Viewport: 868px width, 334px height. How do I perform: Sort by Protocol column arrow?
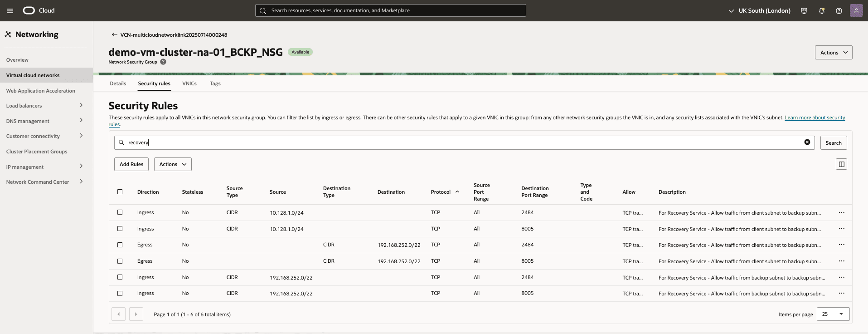[457, 192]
